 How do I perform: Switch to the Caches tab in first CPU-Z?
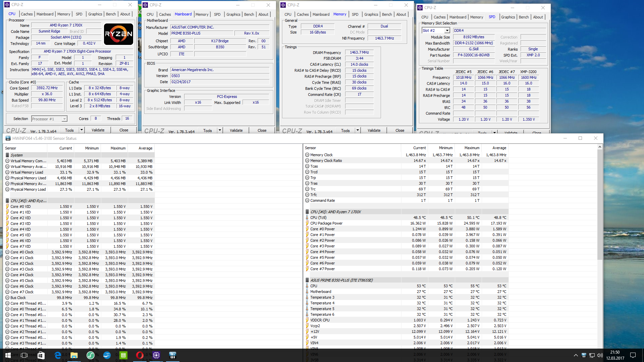tap(26, 14)
